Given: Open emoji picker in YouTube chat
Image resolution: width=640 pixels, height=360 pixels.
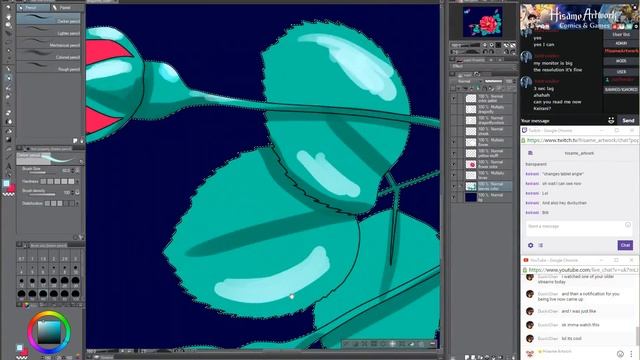Looking at the screenshot, I should (x=620, y=353).
